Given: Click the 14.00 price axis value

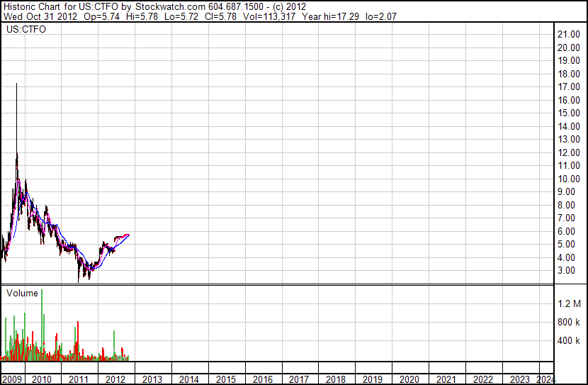Looking at the screenshot, I should coord(569,126).
